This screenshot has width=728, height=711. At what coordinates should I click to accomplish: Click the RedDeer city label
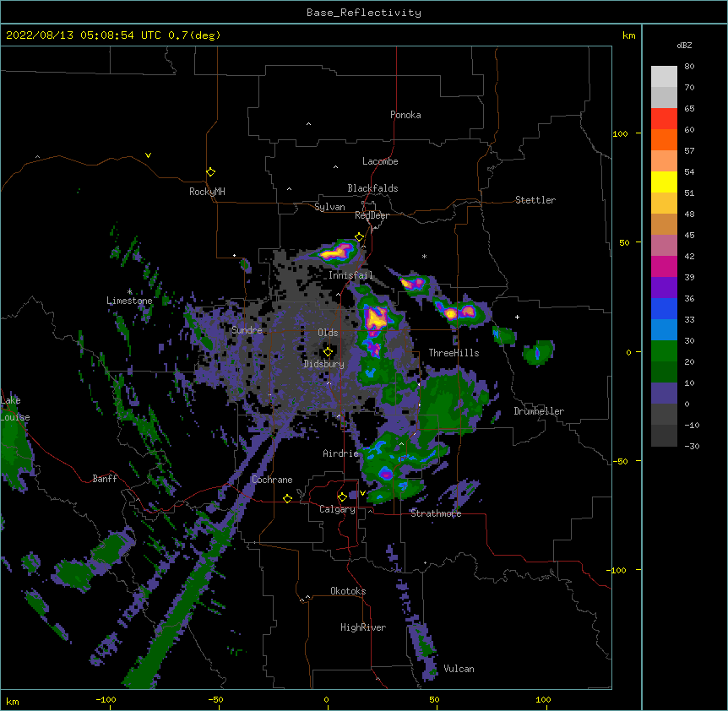[372, 215]
